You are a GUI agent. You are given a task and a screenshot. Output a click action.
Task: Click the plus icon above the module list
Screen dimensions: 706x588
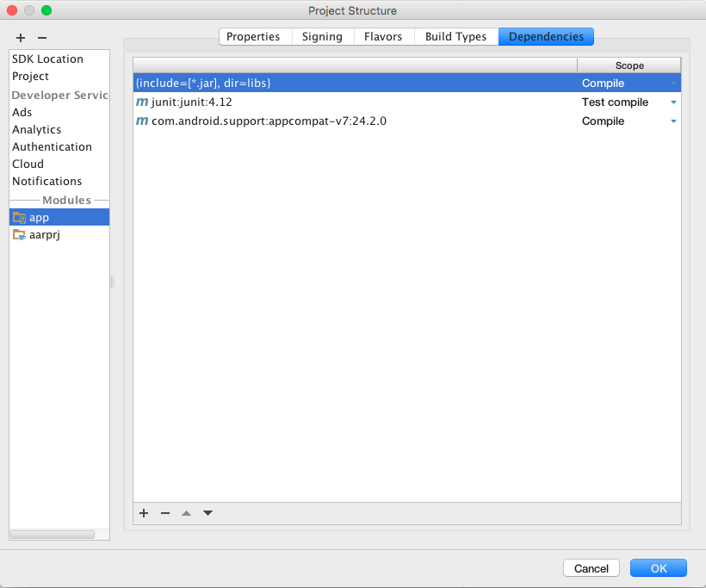(x=21, y=38)
